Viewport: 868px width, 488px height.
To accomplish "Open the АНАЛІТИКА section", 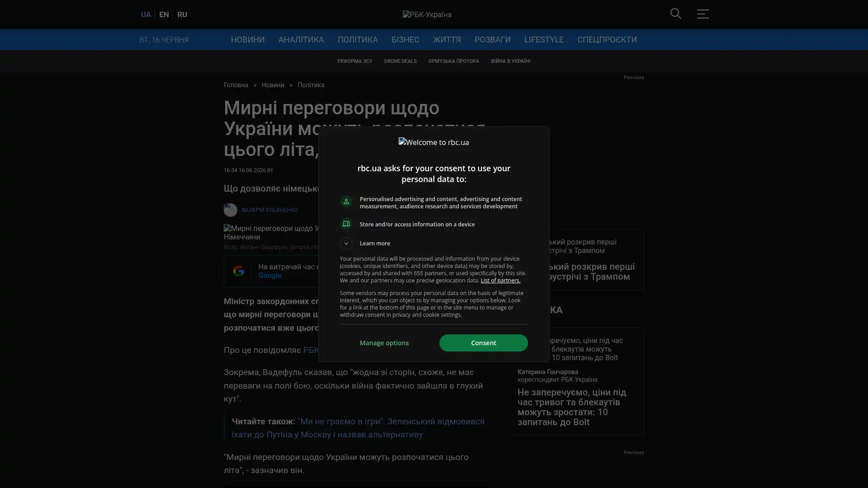I will pyautogui.click(x=301, y=40).
